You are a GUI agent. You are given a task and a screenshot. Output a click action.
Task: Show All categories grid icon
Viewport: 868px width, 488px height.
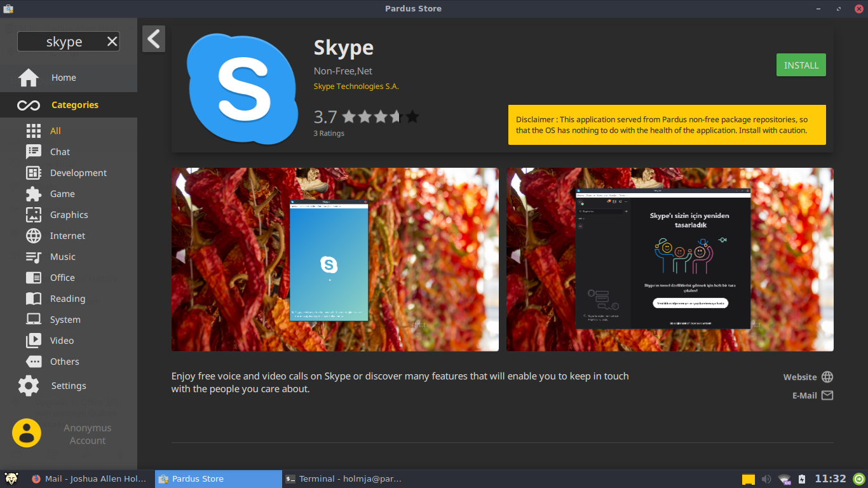point(34,131)
